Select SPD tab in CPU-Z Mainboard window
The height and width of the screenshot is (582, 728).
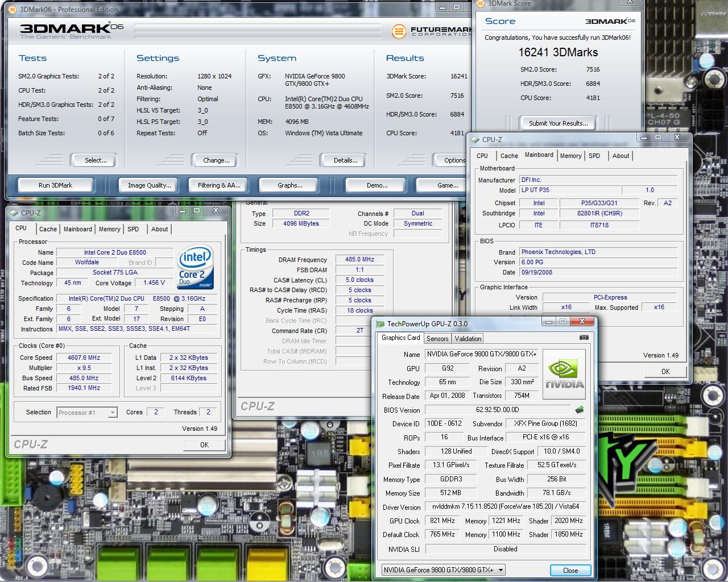[x=594, y=156]
